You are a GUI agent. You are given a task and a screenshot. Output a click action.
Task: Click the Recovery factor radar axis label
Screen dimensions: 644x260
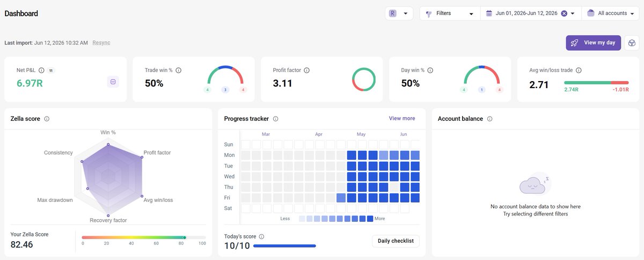108,220
